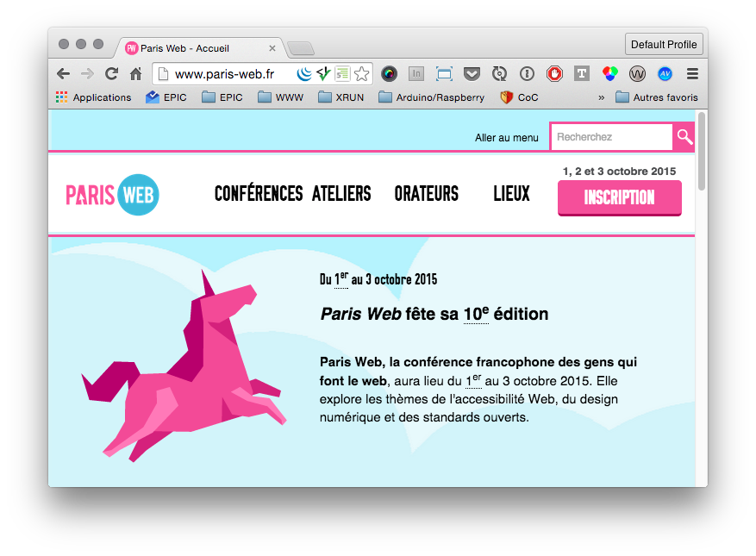Image resolution: width=756 pixels, height=556 pixels.
Task: Open a new tab
Action: [300, 48]
